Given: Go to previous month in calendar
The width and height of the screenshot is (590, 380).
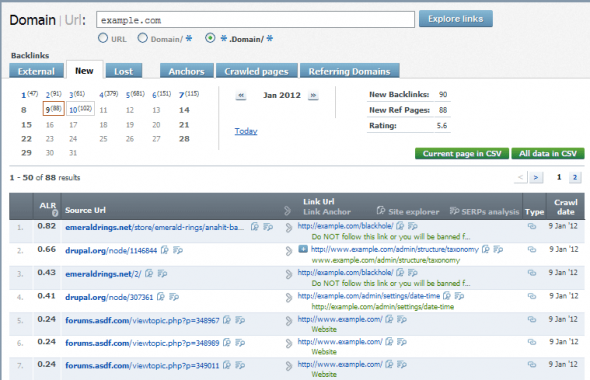Looking at the screenshot, I should [x=241, y=96].
